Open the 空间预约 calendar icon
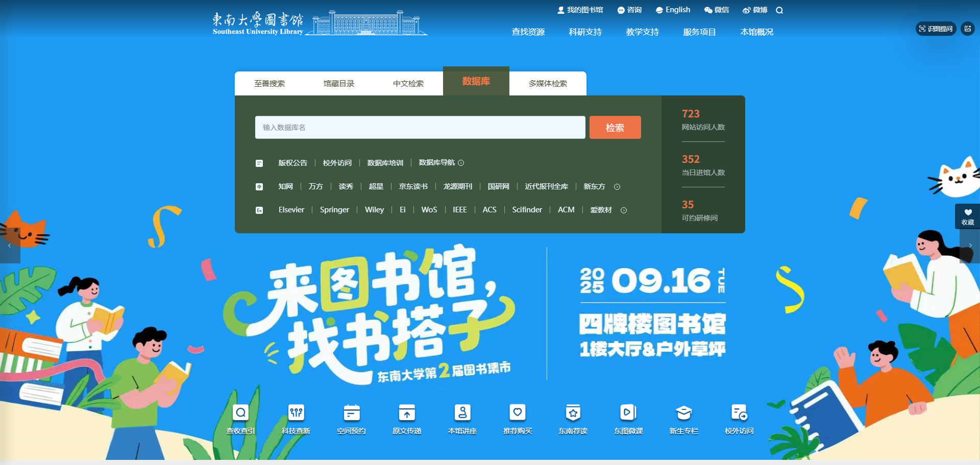The width and height of the screenshot is (980, 465). point(352,412)
